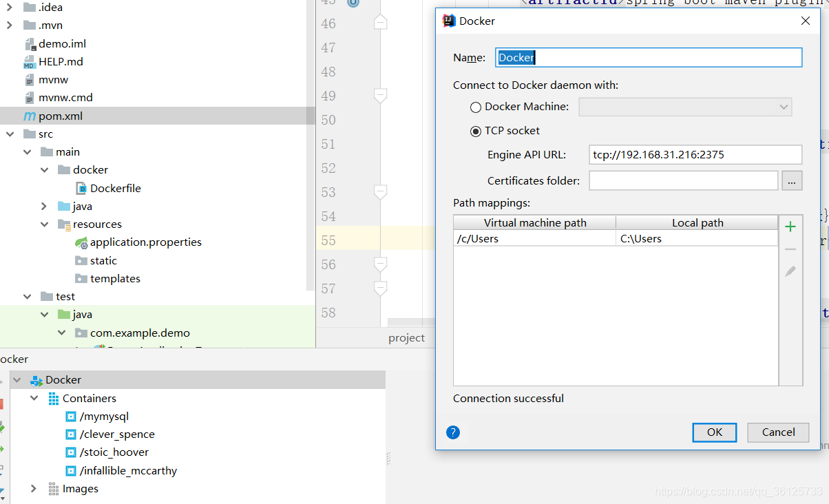Toggle code fold marker at line 57
The width and height of the screenshot is (829, 504).
(x=380, y=288)
